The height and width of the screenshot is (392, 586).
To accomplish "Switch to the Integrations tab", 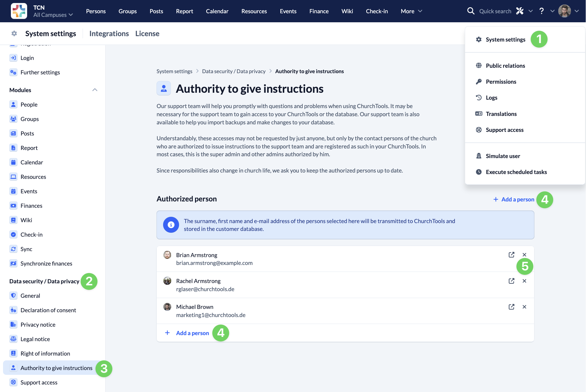I will (x=109, y=34).
